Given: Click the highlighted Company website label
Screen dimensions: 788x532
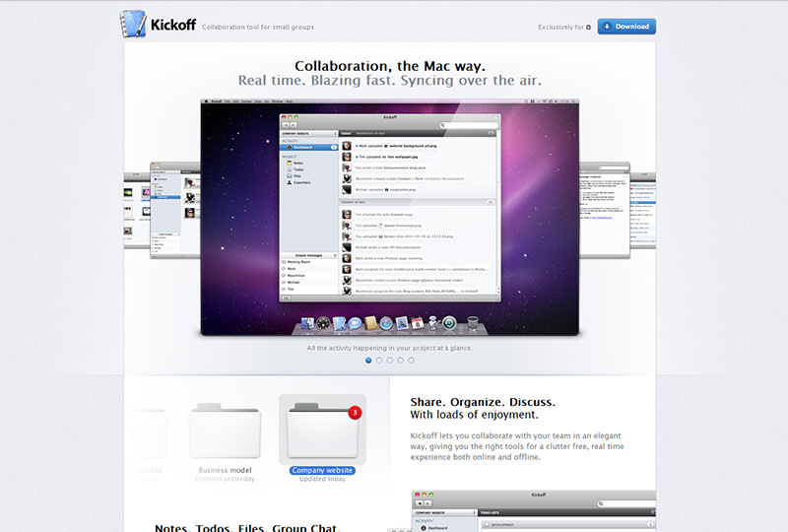Looking at the screenshot, I should 322,470.
